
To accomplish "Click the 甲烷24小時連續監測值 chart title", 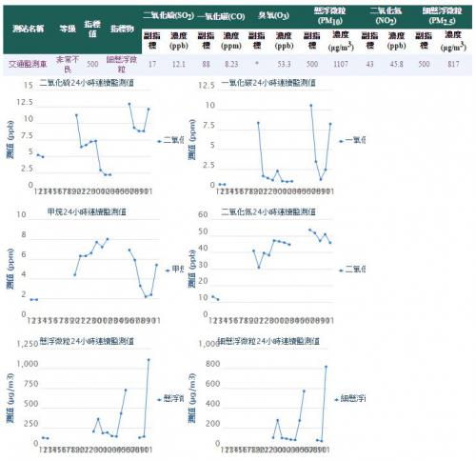I will pyautogui.click(x=87, y=211).
